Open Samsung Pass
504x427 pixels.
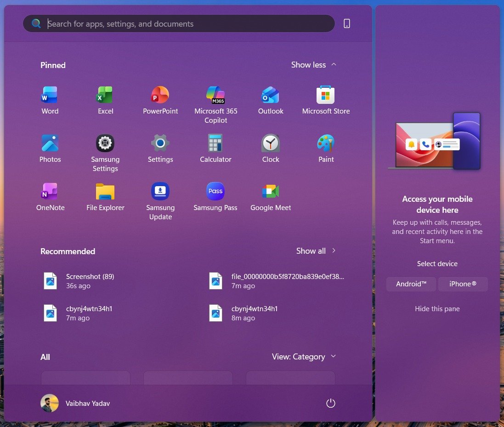pos(215,197)
